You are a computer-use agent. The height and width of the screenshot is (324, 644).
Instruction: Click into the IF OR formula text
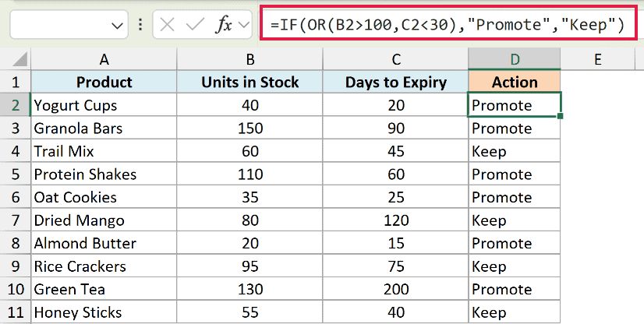point(448,25)
